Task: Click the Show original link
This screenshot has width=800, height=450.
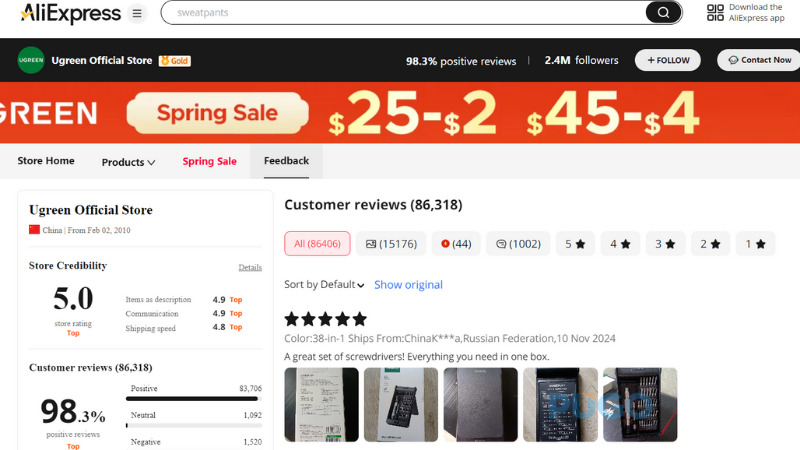Action: pos(408,285)
